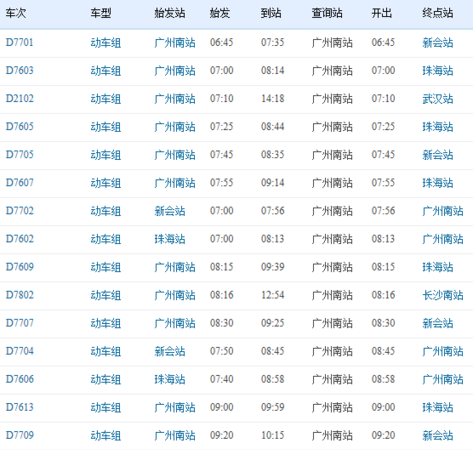Open train D7702 link

pyautogui.click(x=20, y=211)
